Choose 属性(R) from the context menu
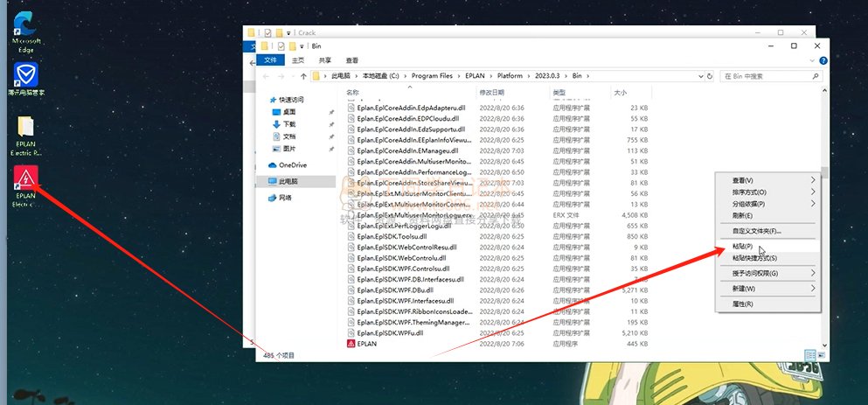 (x=743, y=304)
